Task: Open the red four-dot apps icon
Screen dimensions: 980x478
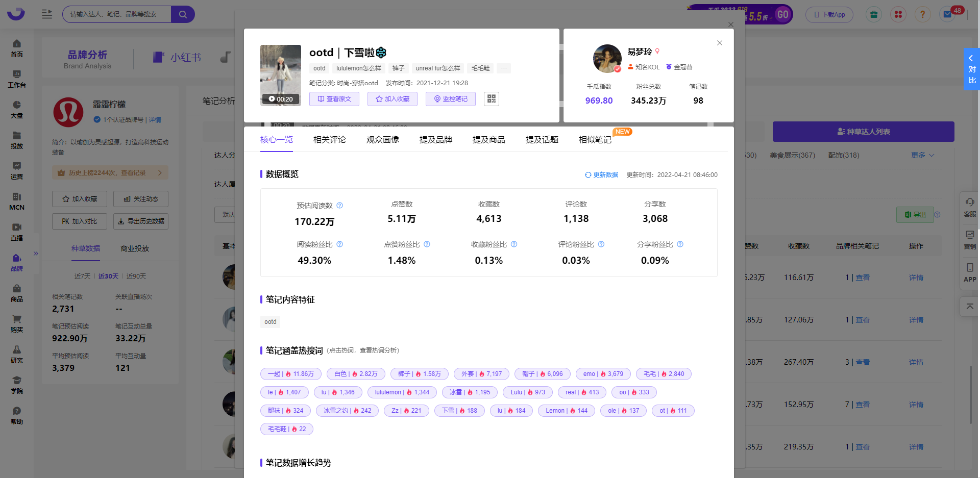Action: [x=898, y=14]
